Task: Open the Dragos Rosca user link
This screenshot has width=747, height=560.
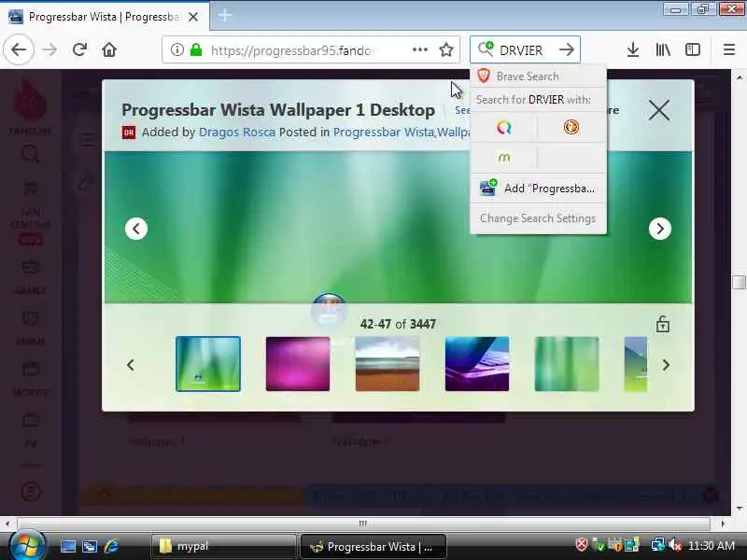Action: point(237,132)
